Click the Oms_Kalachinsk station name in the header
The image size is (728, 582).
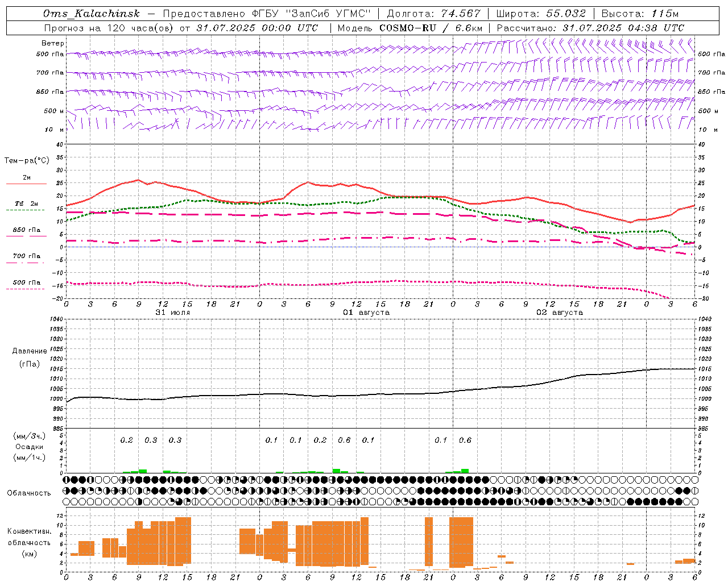tap(91, 14)
